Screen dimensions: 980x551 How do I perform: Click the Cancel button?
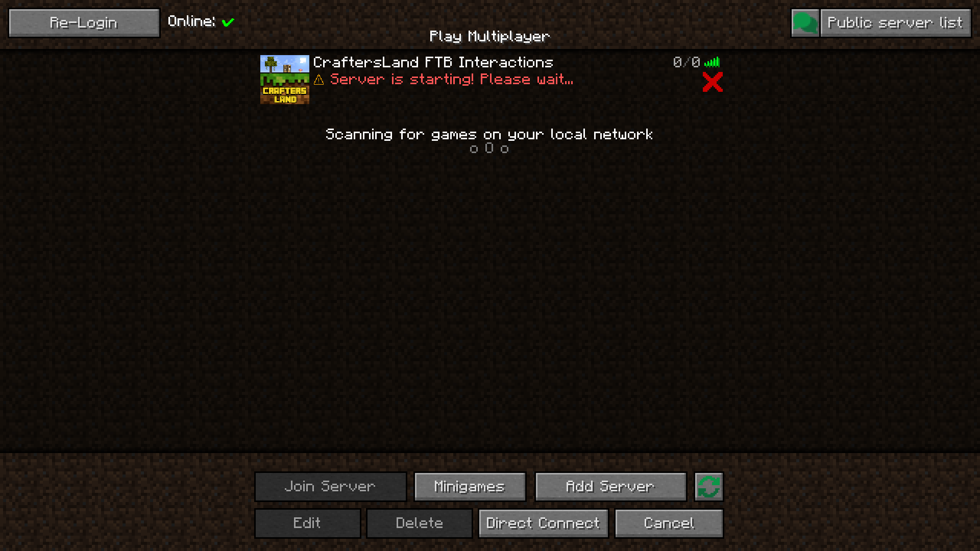coord(668,523)
